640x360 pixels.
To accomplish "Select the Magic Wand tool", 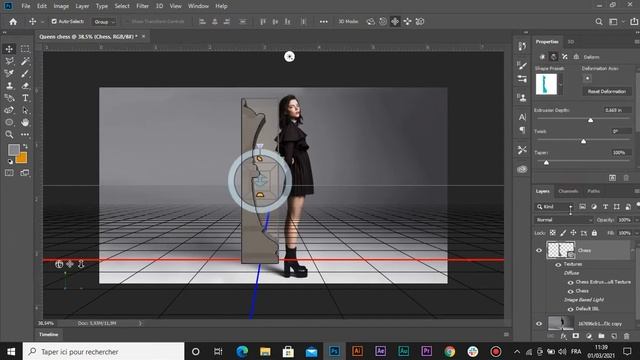I will pos(25,61).
